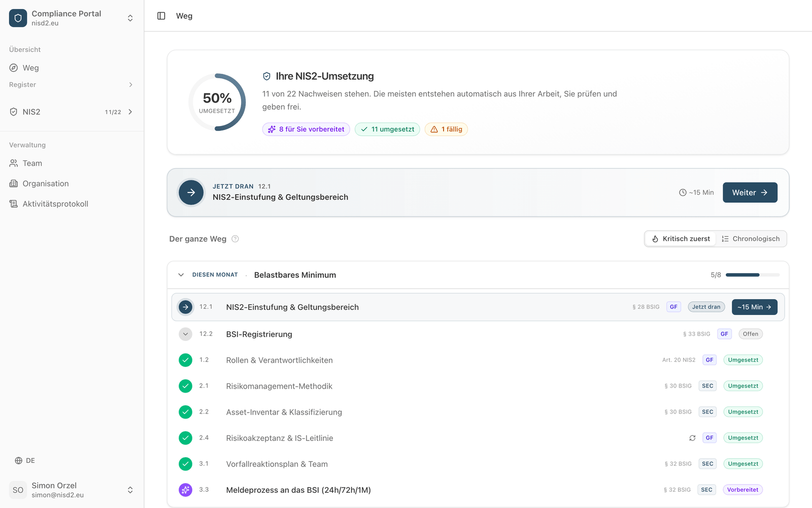Click the Organisation building icon
812x508 pixels.
14,183
